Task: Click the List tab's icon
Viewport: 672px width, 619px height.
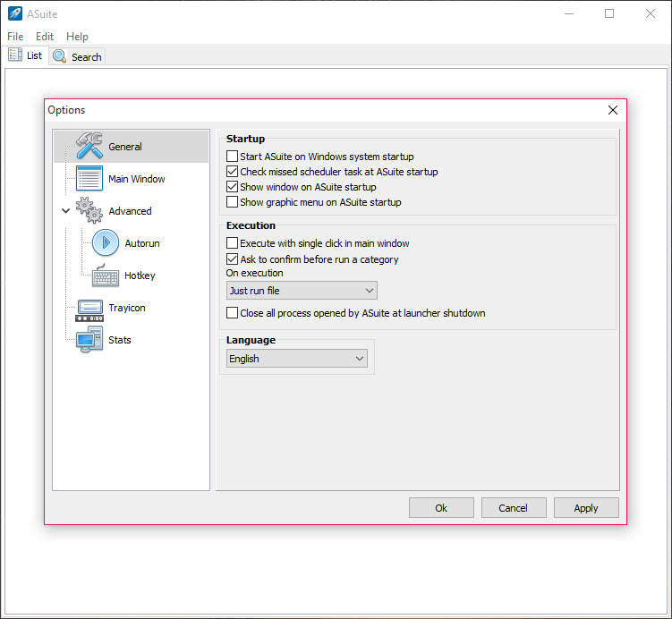Action: 15,55
